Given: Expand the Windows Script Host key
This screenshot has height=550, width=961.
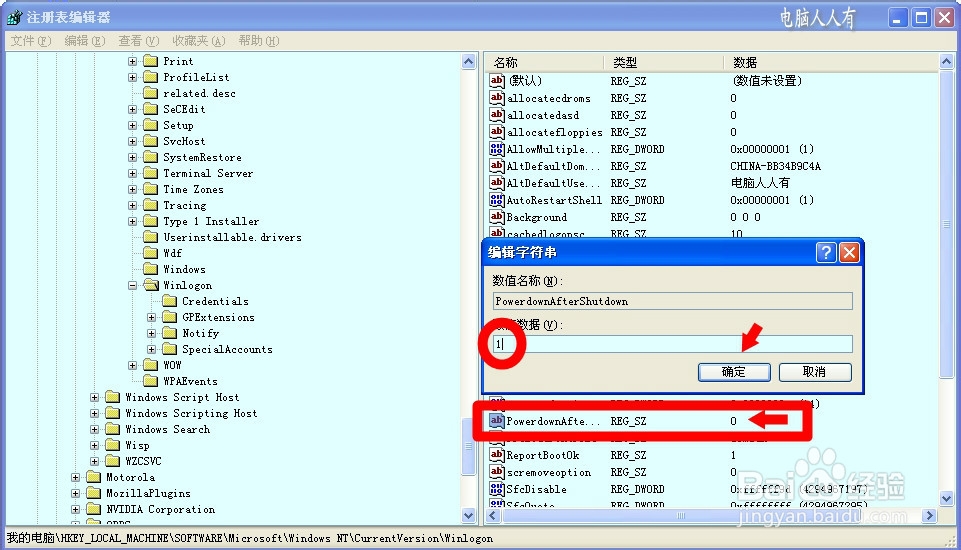Looking at the screenshot, I should (x=94, y=397).
